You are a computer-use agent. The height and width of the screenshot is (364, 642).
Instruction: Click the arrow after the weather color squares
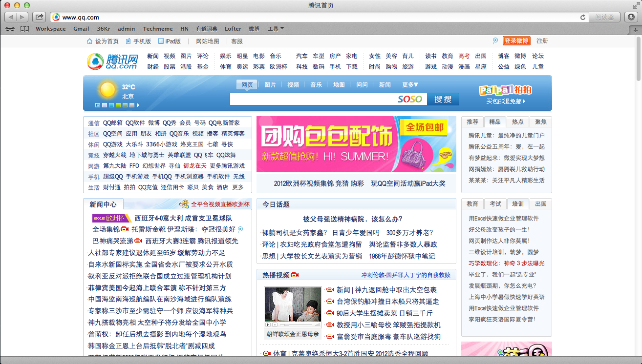pyautogui.click(x=138, y=105)
